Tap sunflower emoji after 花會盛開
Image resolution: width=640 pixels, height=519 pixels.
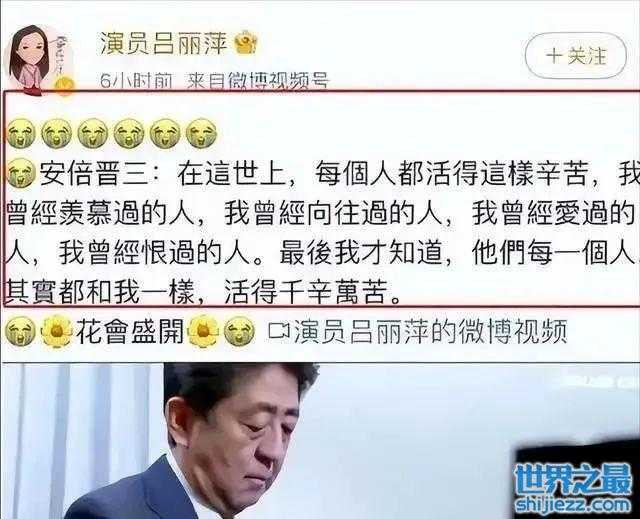click(x=203, y=331)
